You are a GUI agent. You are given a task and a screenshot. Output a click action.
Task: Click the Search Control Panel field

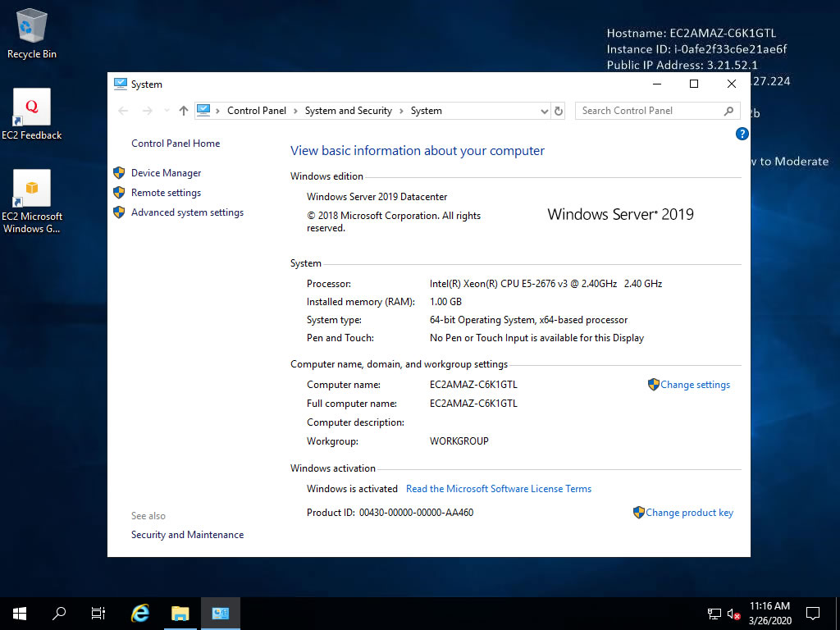[657, 111]
